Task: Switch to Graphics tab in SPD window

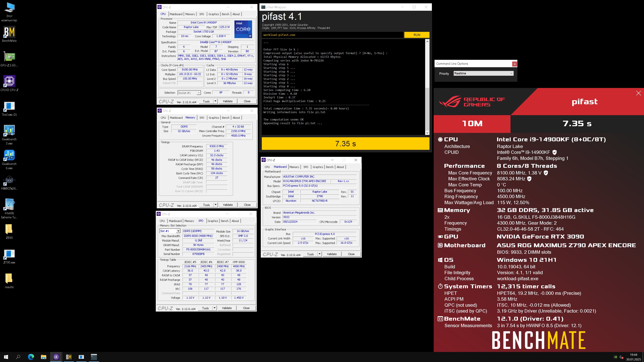Action: [x=213, y=221]
